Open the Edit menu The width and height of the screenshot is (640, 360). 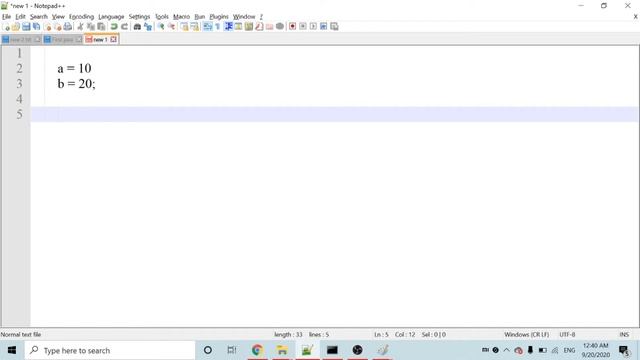tap(20, 17)
